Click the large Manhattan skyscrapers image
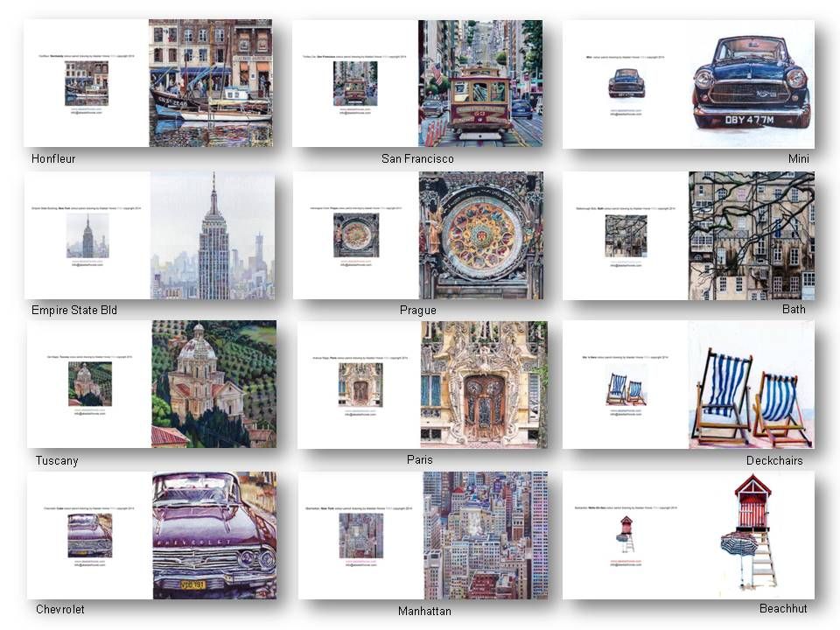Viewport: 840px width, 630px height. pyautogui.click(x=485, y=535)
